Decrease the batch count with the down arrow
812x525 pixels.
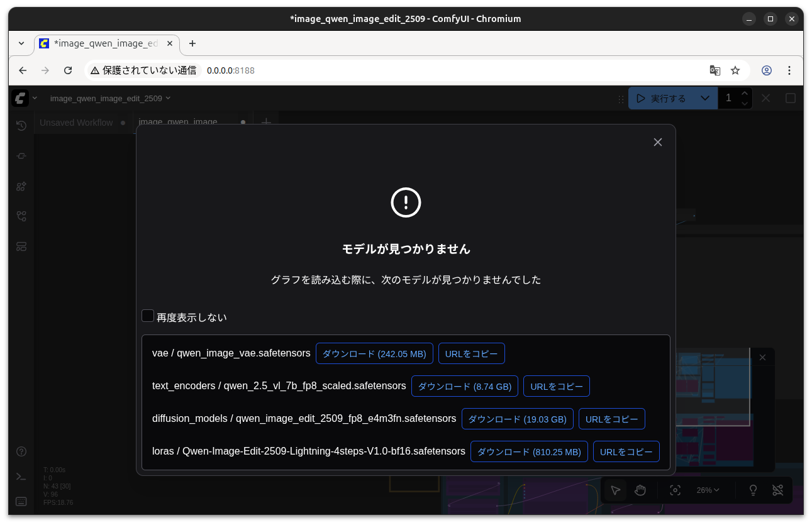[x=745, y=104]
